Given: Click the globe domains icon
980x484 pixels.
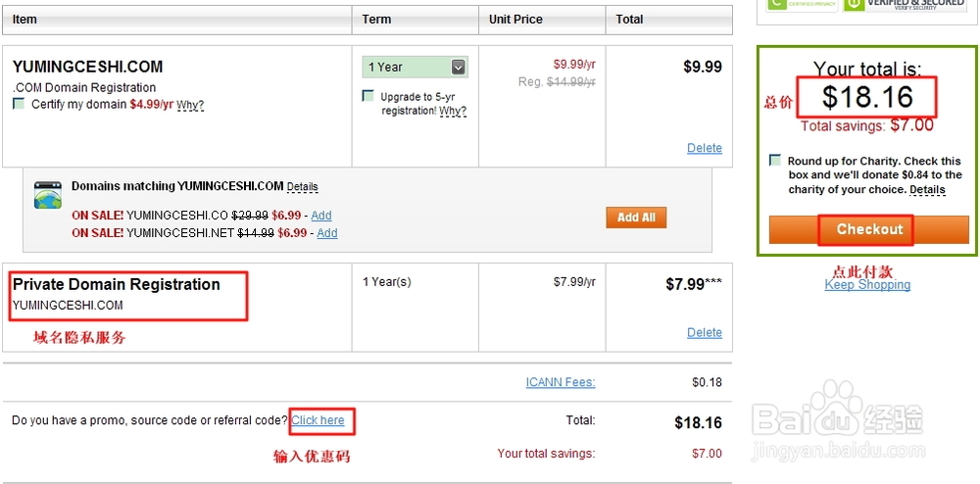Looking at the screenshot, I should pos(48,195).
